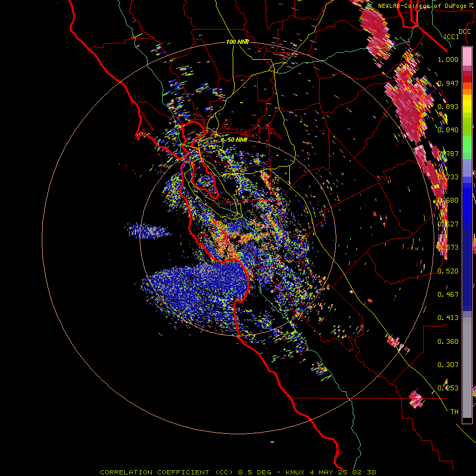
Task: Click the 0.467 scale value
Action: 448,294
